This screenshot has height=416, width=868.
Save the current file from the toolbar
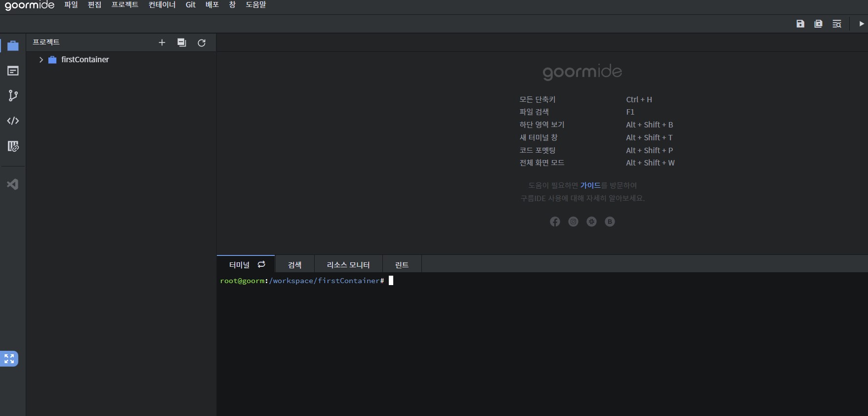click(800, 24)
